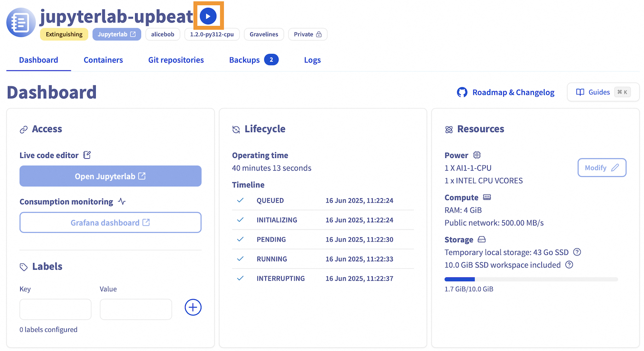644x351 pixels.
Task: Click the disk icon next to Storage
Action: (482, 239)
